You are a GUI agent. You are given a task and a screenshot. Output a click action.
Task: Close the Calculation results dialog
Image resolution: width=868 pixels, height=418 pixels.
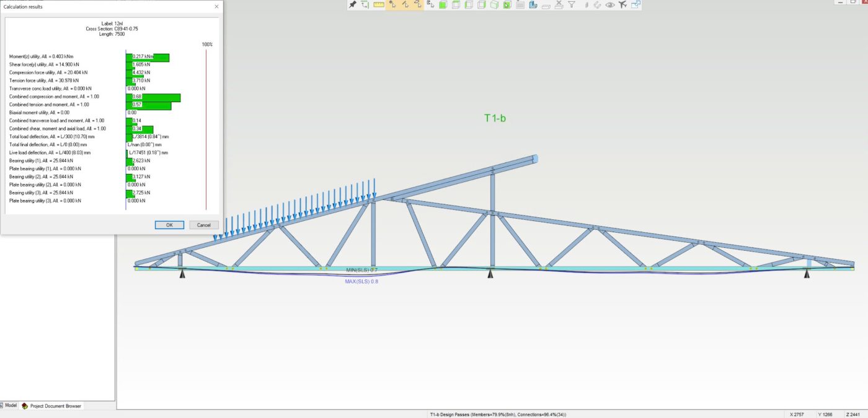click(x=216, y=7)
